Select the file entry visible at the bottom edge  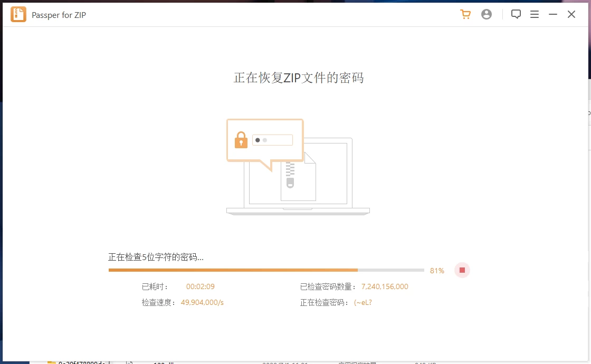tap(84, 363)
